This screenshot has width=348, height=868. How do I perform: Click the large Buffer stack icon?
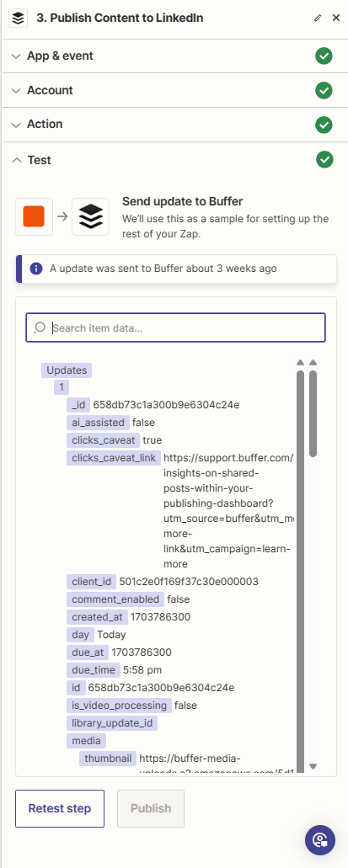90,216
